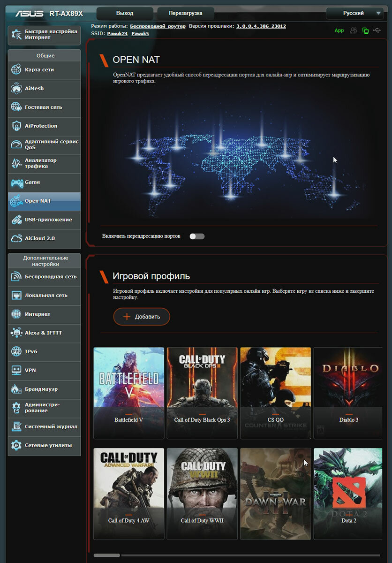This screenshot has width=392, height=563.
Task: Select the Call of Duty 4 AW card
Action: (129, 494)
